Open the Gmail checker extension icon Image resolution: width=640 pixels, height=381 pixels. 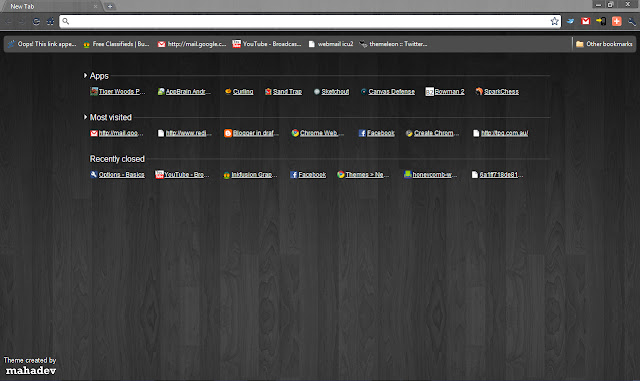[585, 21]
